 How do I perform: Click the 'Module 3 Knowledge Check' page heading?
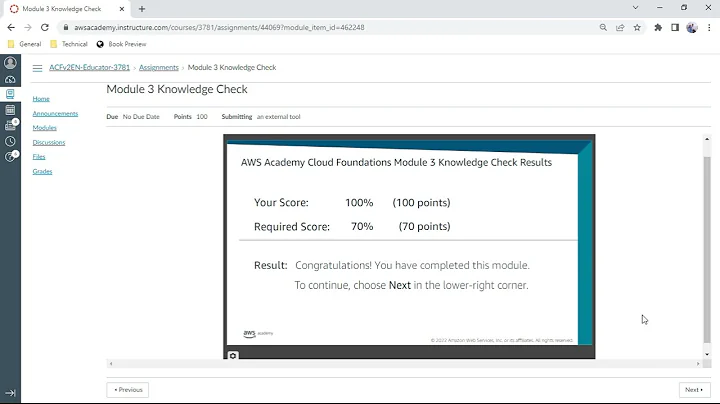coord(177,89)
